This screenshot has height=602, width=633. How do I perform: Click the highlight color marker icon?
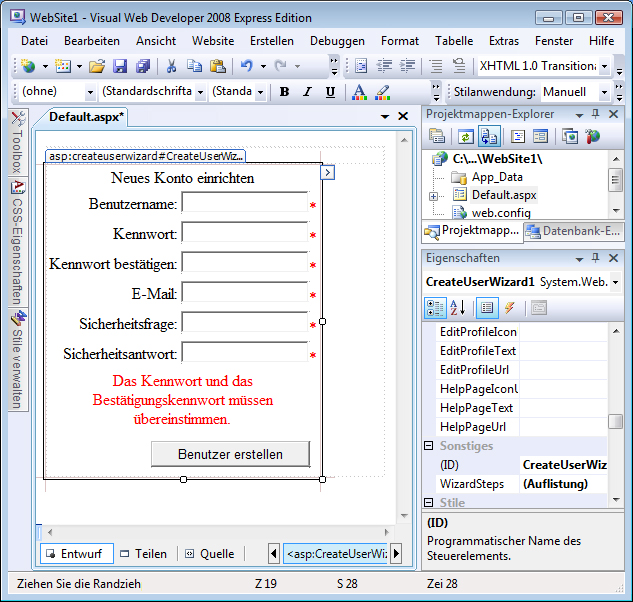(382, 92)
